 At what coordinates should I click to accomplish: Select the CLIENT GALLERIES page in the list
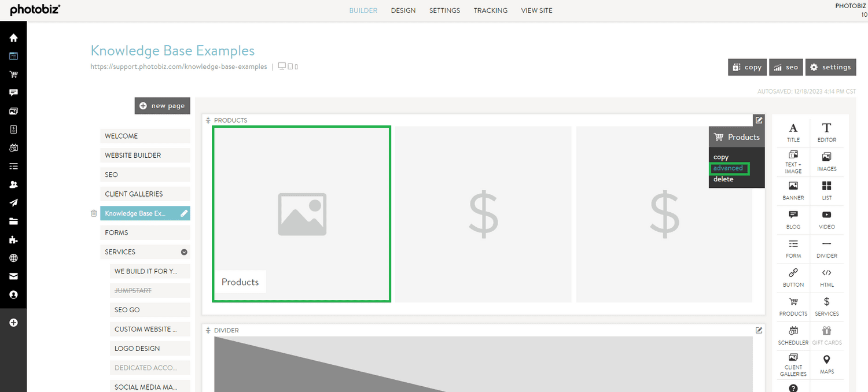(145, 194)
